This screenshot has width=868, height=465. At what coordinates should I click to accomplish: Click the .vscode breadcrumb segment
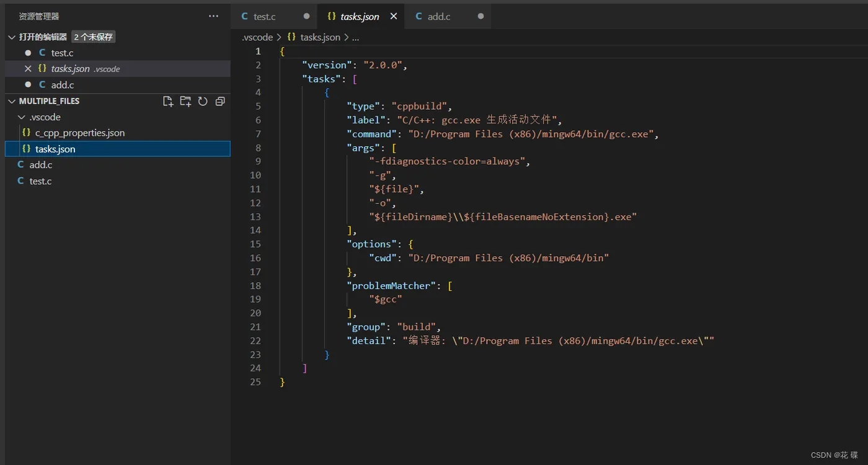pyautogui.click(x=257, y=37)
